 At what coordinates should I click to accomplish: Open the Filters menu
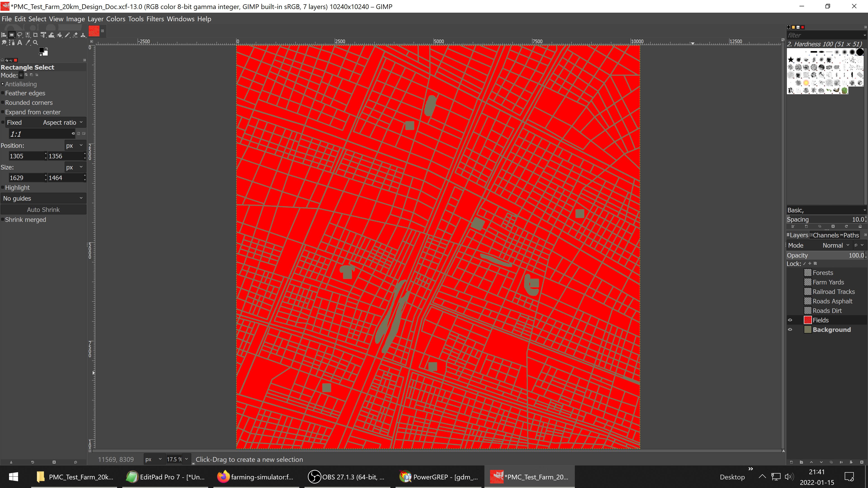click(155, 19)
